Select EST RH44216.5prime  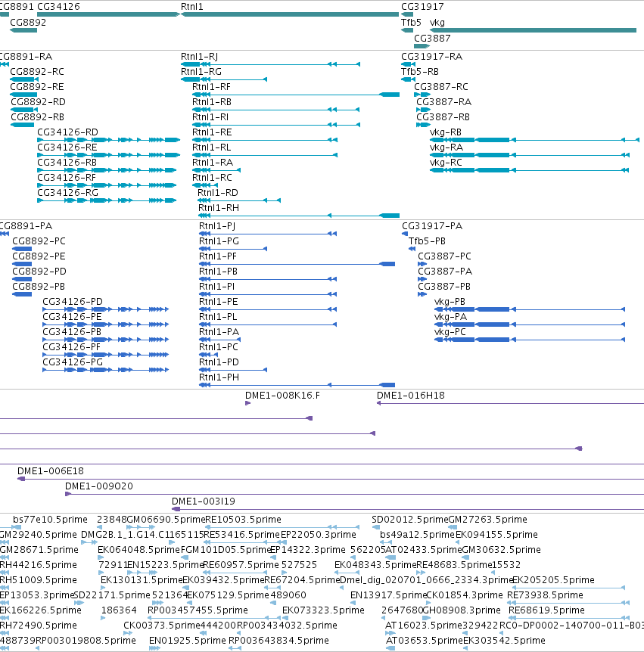tap(39, 565)
